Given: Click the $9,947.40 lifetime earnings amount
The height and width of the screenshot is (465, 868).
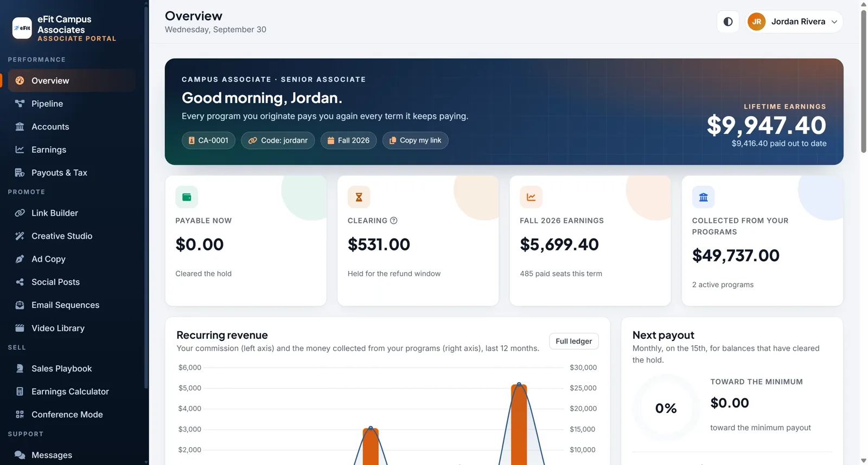Looking at the screenshot, I should [x=767, y=125].
